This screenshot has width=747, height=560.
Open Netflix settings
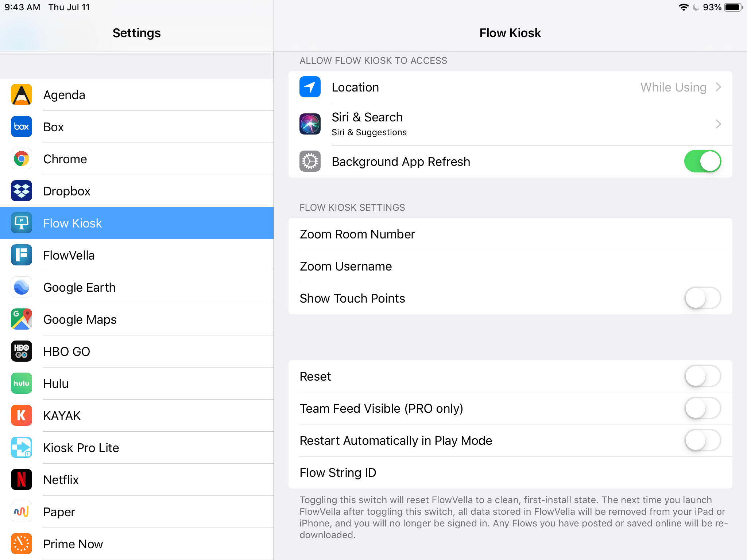pyautogui.click(x=137, y=480)
